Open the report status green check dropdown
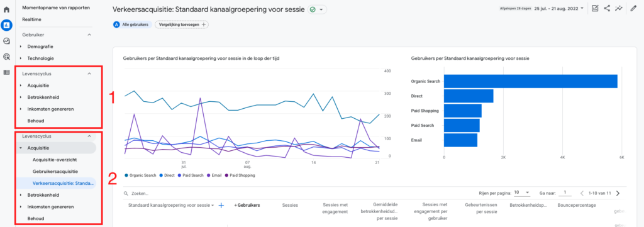The width and height of the screenshot is (644, 227). [317, 9]
